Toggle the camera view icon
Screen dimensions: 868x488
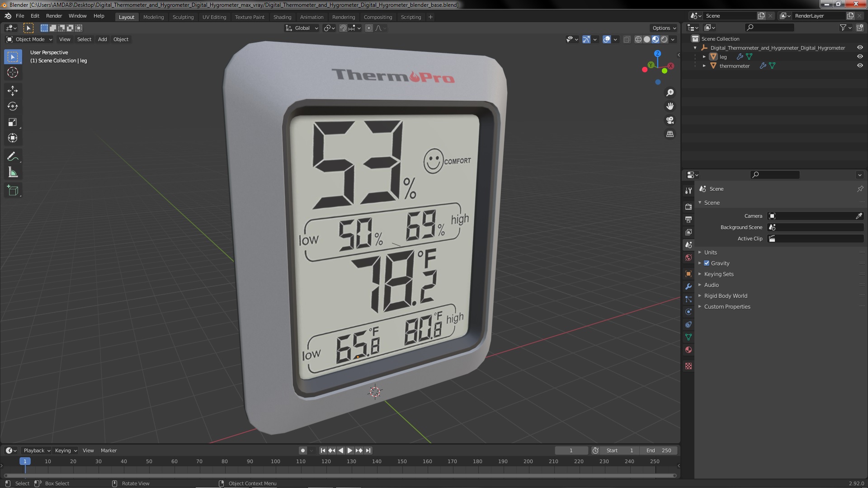670,120
